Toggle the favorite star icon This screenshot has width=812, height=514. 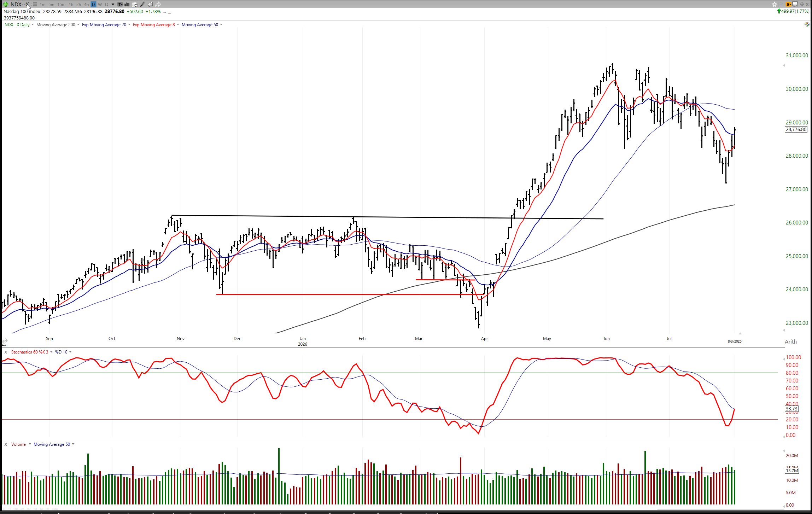click(775, 5)
